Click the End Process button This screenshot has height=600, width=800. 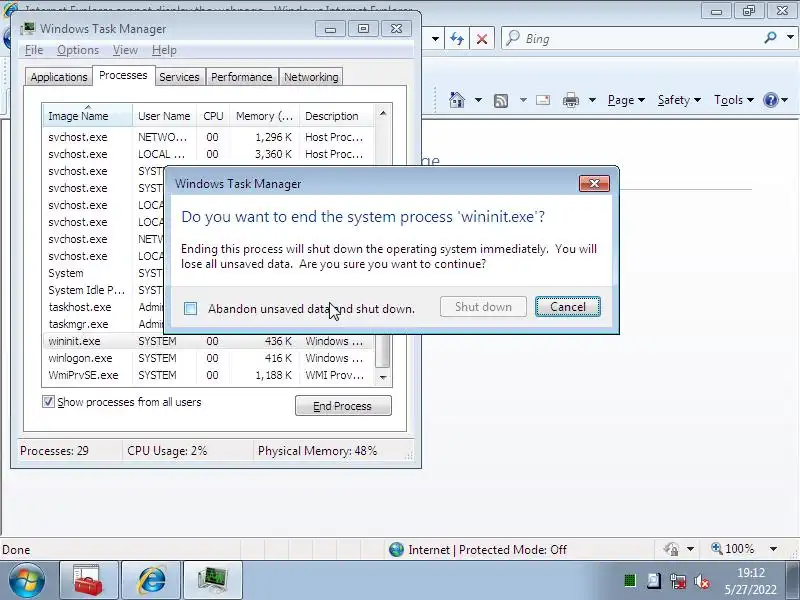[343, 406]
